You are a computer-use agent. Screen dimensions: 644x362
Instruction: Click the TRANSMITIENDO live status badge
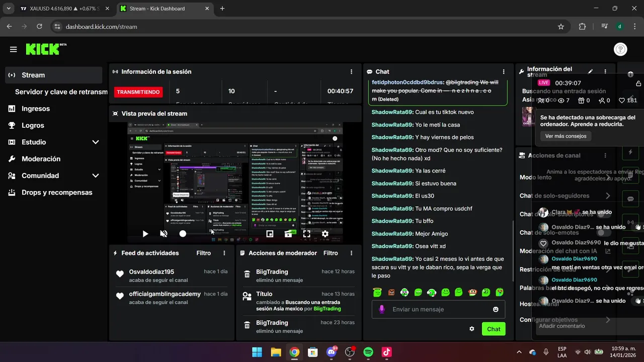pos(138,92)
